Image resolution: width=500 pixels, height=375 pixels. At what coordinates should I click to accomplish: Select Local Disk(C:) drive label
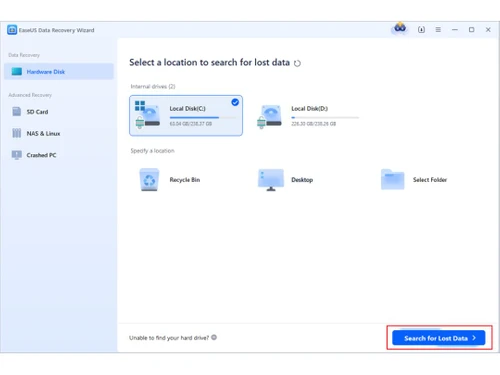coord(187,108)
